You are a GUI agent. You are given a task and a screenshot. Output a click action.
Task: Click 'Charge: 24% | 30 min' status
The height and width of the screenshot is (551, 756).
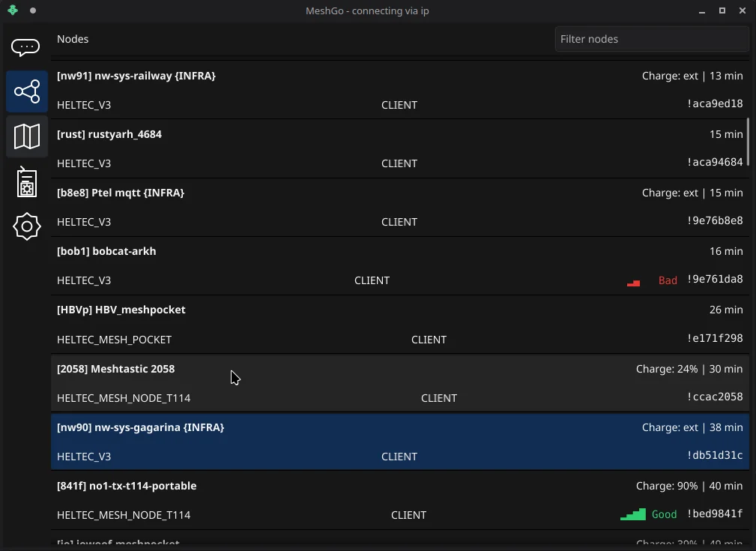click(689, 369)
